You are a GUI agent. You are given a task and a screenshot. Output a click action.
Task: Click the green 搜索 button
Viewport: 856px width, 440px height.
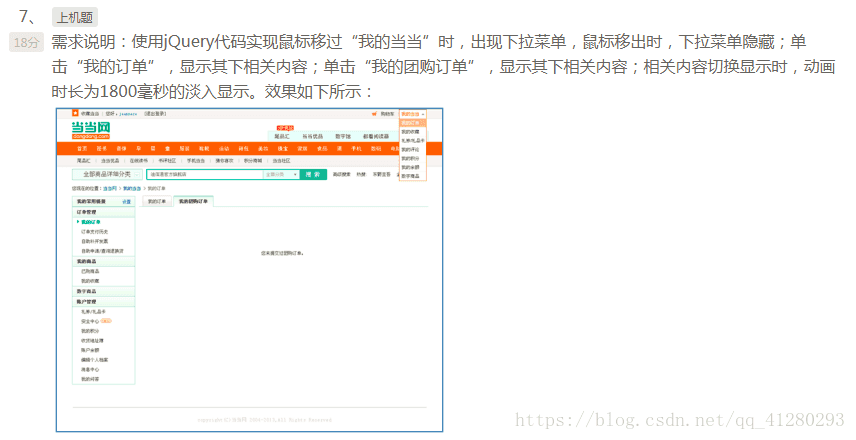(x=313, y=174)
